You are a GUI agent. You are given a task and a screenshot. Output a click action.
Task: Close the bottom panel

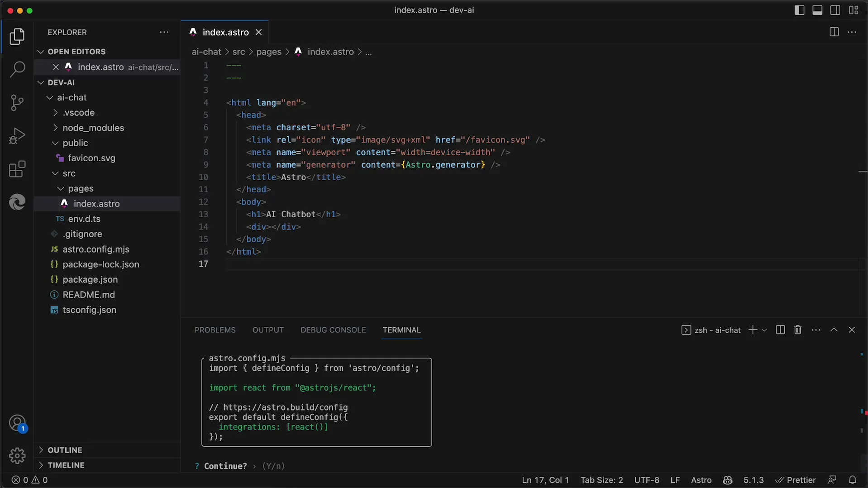pyautogui.click(x=852, y=330)
